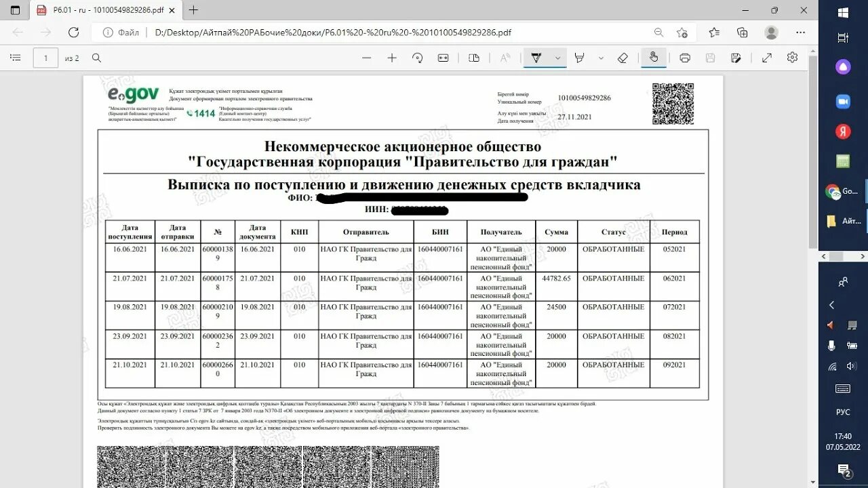This screenshot has width=868, height=488.
Task: Zoom out the PDF
Action: pyautogui.click(x=367, y=58)
